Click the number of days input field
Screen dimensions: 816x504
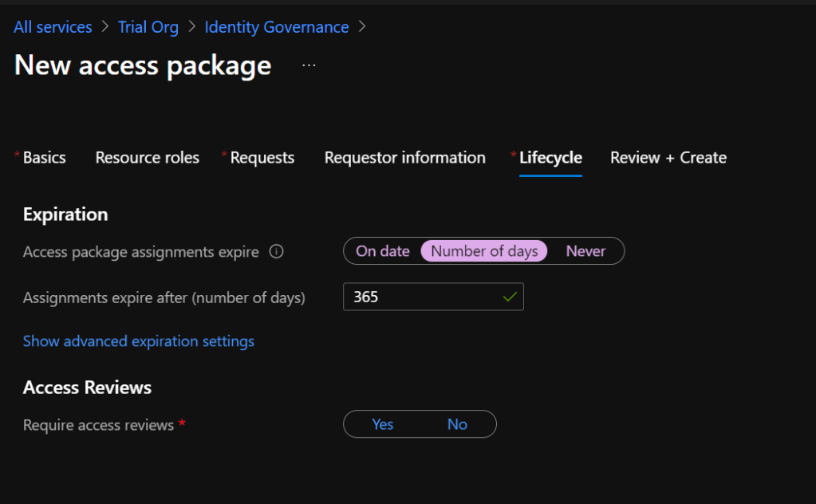tap(419, 297)
